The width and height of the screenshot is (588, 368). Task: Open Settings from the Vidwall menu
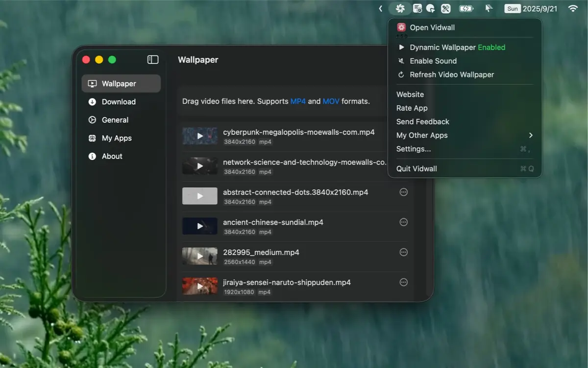pos(413,149)
